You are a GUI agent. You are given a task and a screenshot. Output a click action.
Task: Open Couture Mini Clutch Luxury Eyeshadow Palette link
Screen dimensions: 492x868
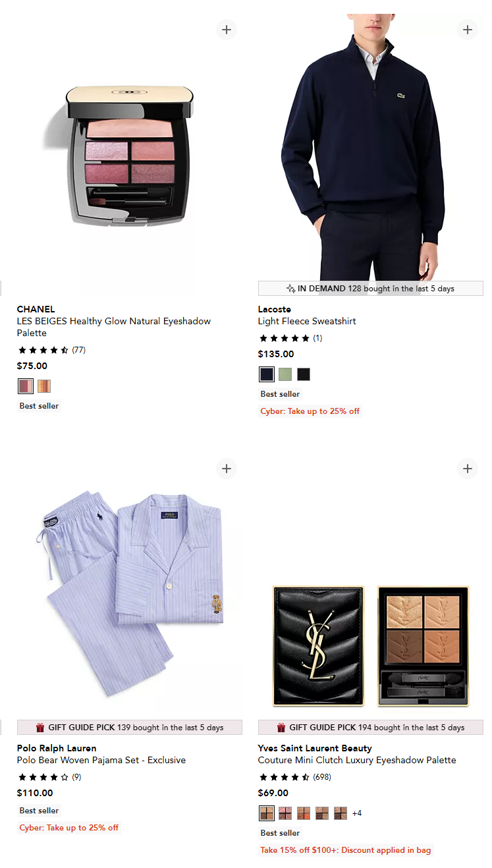tap(357, 760)
